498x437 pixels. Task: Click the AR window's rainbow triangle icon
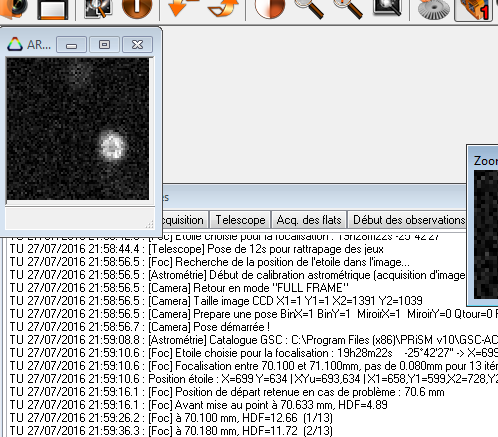(15, 44)
